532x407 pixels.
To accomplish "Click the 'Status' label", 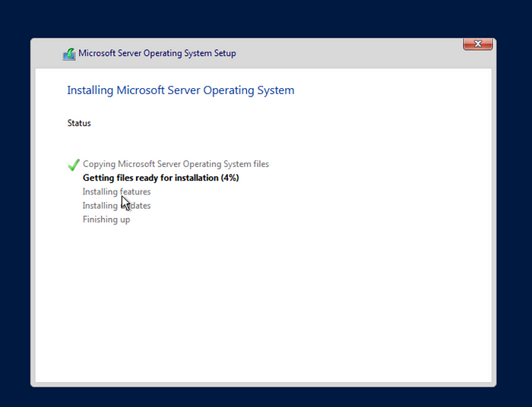I will click(79, 123).
